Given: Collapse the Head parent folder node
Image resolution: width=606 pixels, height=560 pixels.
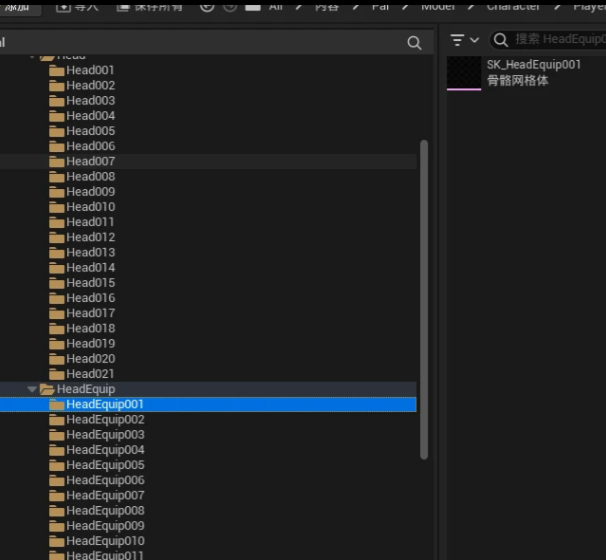Looking at the screenshot, I should point(32,57).
